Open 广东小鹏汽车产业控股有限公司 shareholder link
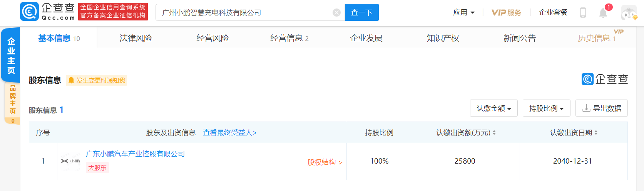 click(135, 154)
